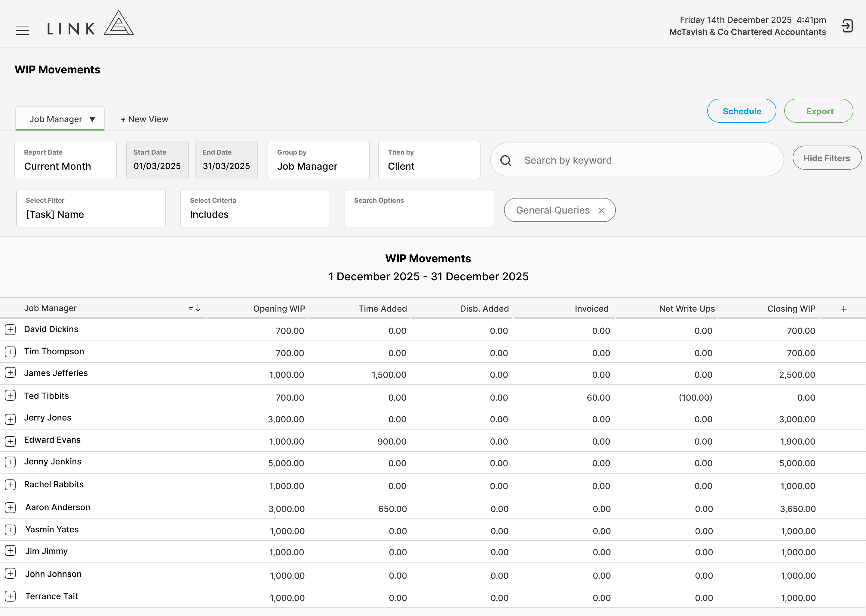Screen dimensions: 866x616
Task: Add a column with the plus icon
Action: (x=844, y=309)
